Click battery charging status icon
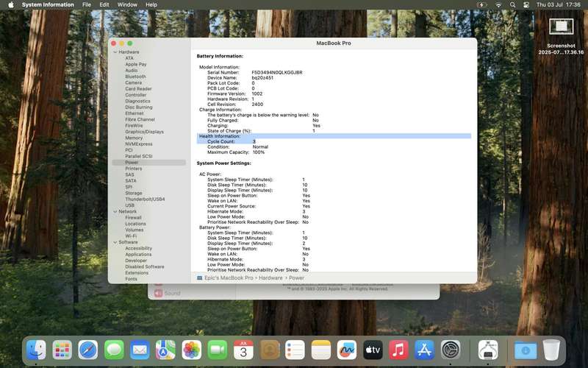This screenshot has width=588, height=368. click(482, 4)
